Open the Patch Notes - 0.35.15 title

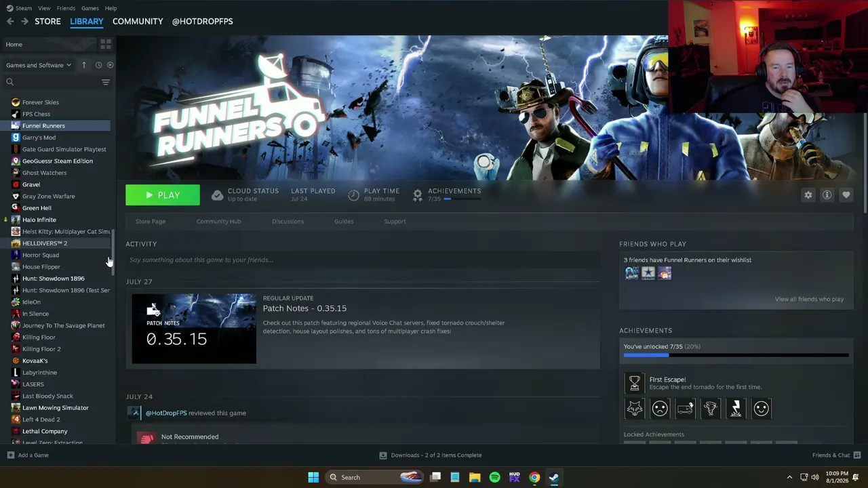pos(304,308)
